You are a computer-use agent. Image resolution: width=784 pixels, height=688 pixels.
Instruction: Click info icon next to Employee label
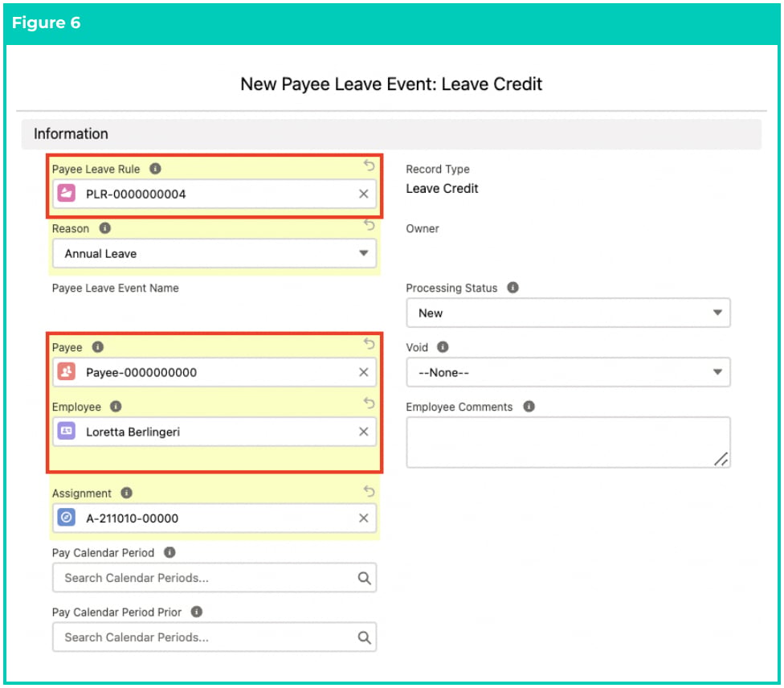click(x=116, y=407)
